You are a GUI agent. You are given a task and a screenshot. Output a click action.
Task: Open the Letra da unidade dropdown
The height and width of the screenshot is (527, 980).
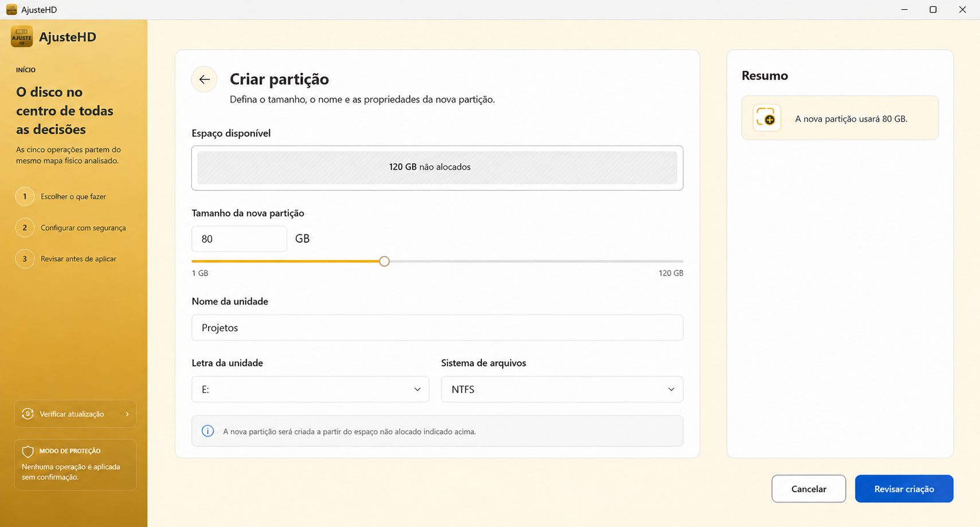(310, 390)
